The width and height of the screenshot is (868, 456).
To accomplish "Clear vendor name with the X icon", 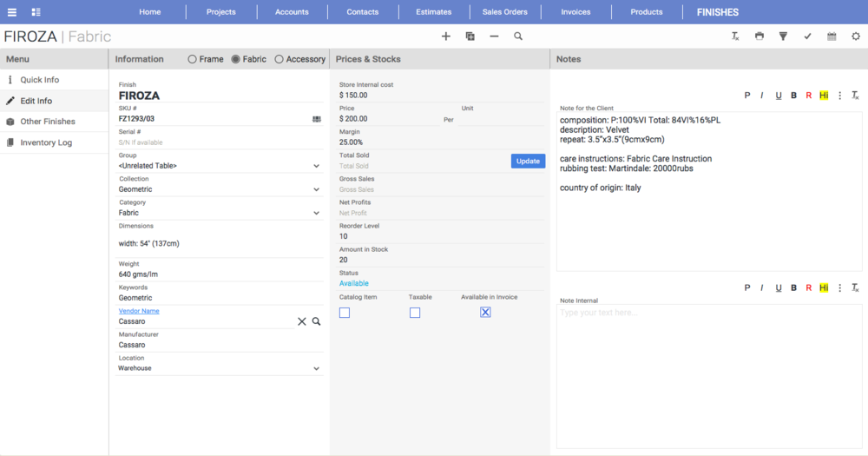I will click(302, 321).
